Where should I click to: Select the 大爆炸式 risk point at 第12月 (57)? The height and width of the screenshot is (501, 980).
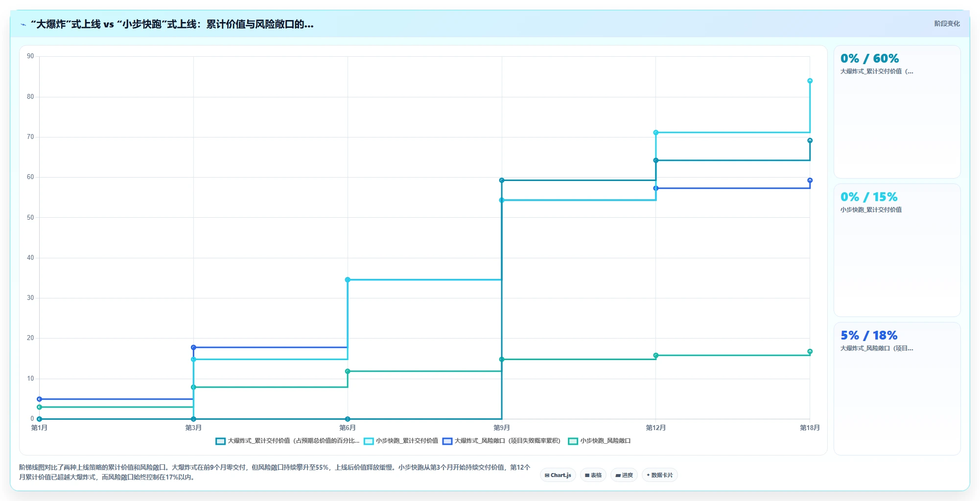click(x=656, y=188)
